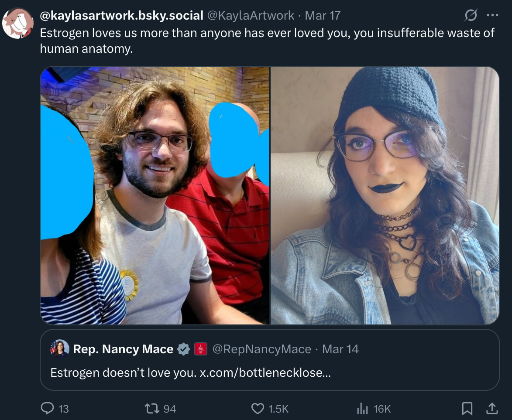Bookmark this post
The height and width of the screenshot is (420, 512).
coord(467,408)
